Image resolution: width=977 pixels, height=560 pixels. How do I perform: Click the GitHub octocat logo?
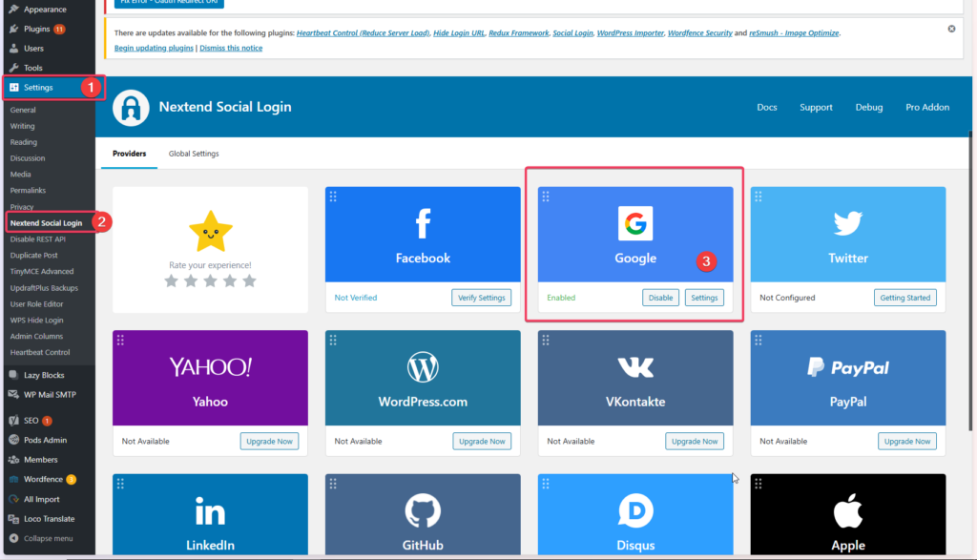point(423,510)
